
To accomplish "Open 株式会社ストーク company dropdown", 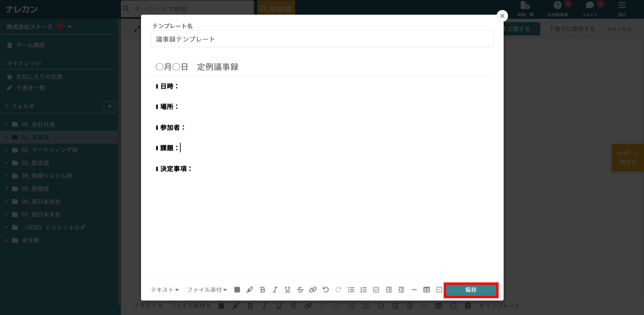I will pos(39,27).
